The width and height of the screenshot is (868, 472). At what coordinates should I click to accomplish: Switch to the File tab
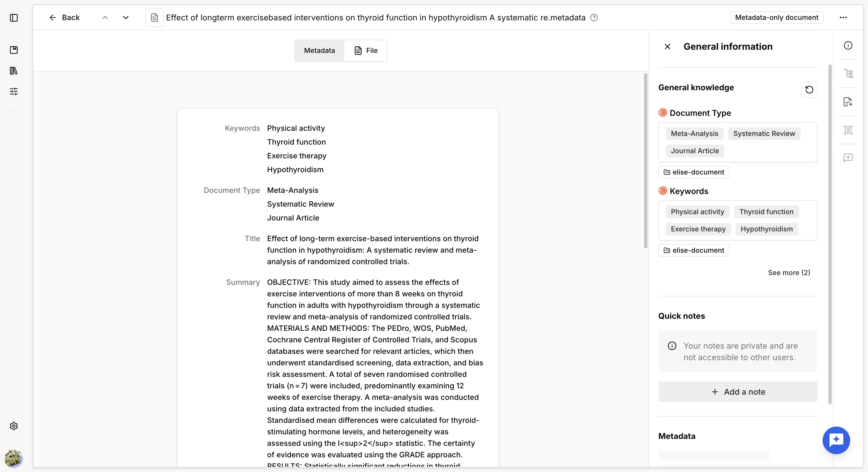366,51
